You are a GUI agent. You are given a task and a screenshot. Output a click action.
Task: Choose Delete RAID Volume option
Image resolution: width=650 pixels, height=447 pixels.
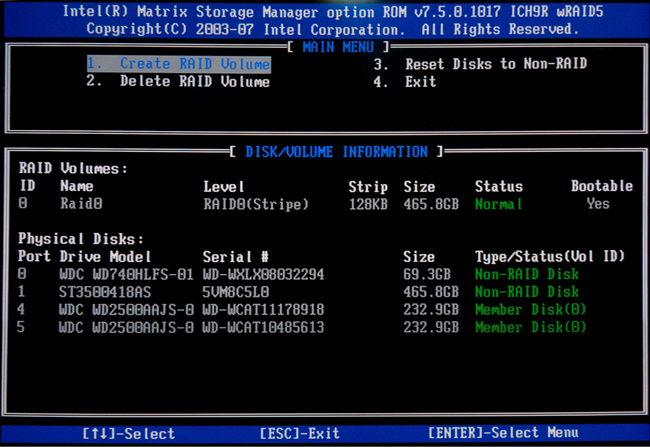click(178, 81)
